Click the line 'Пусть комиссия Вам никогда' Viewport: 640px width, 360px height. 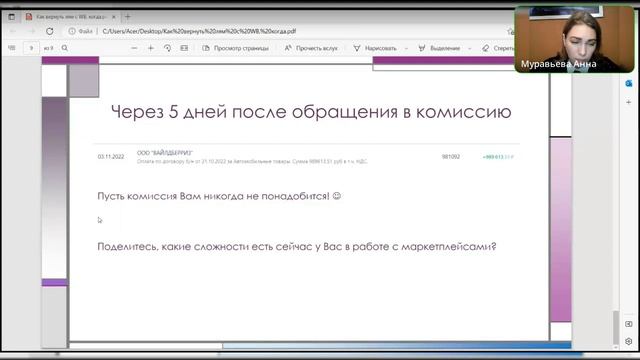(x=219, y=196)
